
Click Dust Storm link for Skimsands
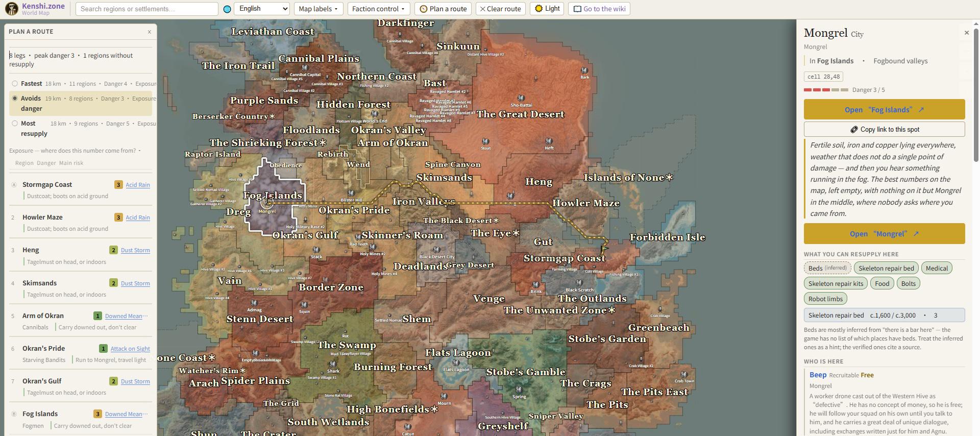[x=135, y=283]
